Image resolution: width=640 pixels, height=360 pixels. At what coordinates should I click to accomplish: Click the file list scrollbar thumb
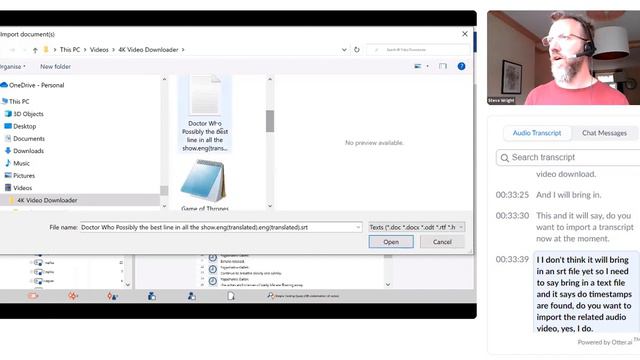(270, 121)
